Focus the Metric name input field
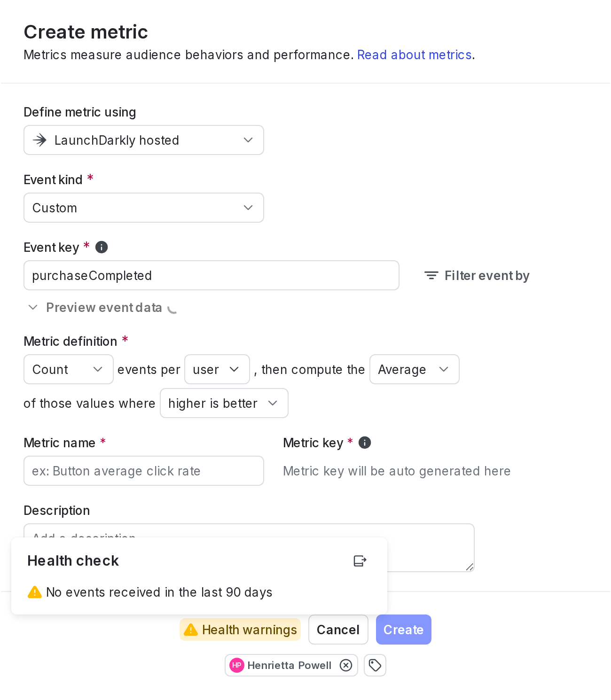The image size is (611, 700). point(144,471)
